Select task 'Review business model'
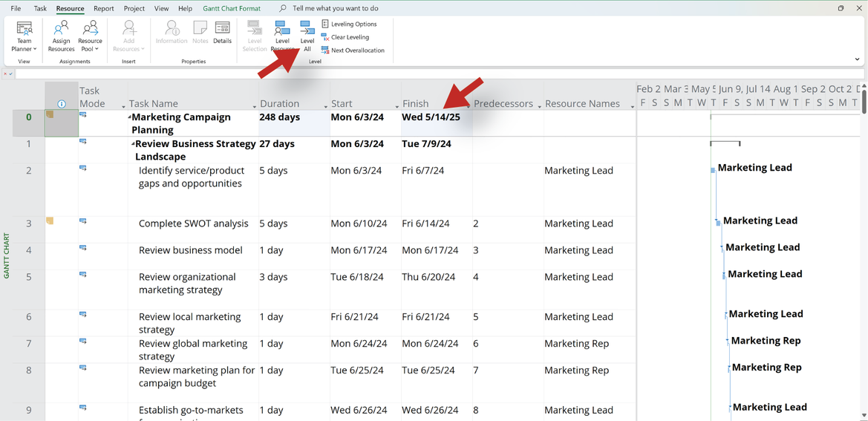This screenshot has height=421, width=868. click(190, 250)
